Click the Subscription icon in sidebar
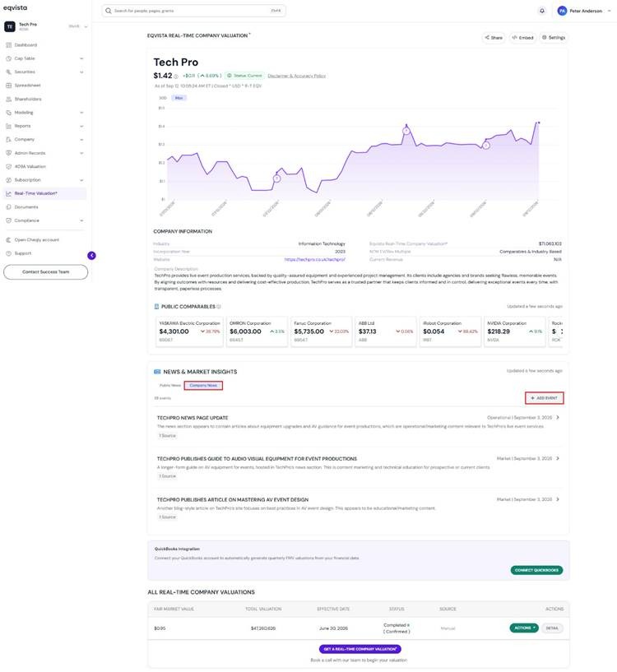The width and height of the screenshot is (617, 672). [x=8, y=180]
